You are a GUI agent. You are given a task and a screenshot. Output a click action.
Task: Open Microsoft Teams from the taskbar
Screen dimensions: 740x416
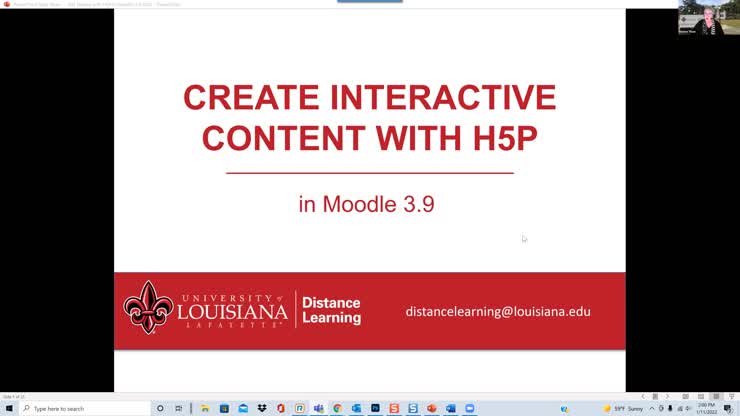point(319,408)
